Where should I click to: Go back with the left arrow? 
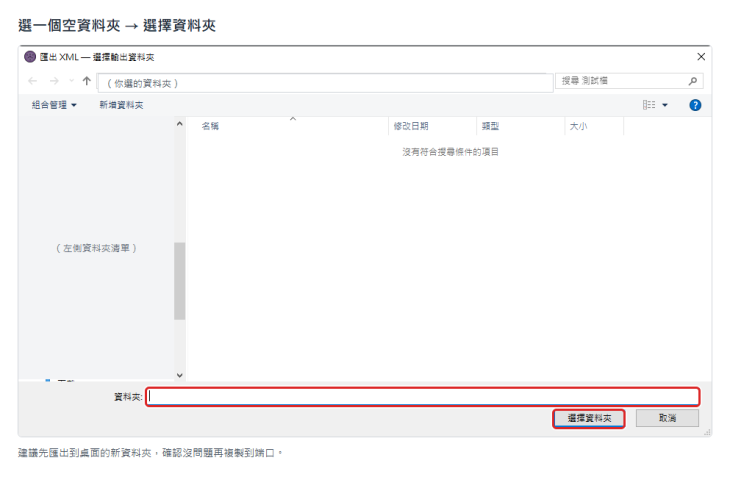coord(33,81)
